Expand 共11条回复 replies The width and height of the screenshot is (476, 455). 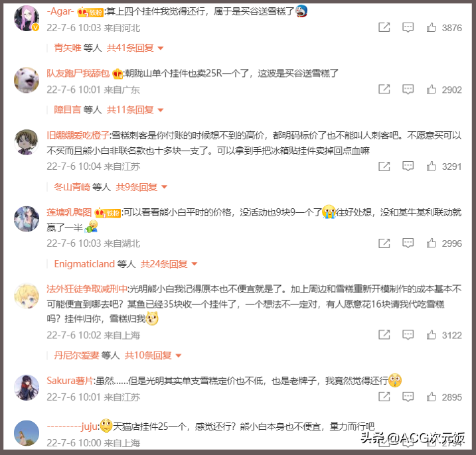[135, 110]
